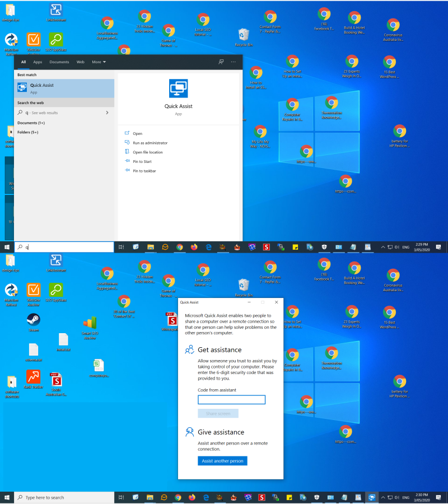Open '30 of the Best Contact Us' Chrome shortcut
The width and height of the screenshot is (448, 504).
tap(124, 306)
